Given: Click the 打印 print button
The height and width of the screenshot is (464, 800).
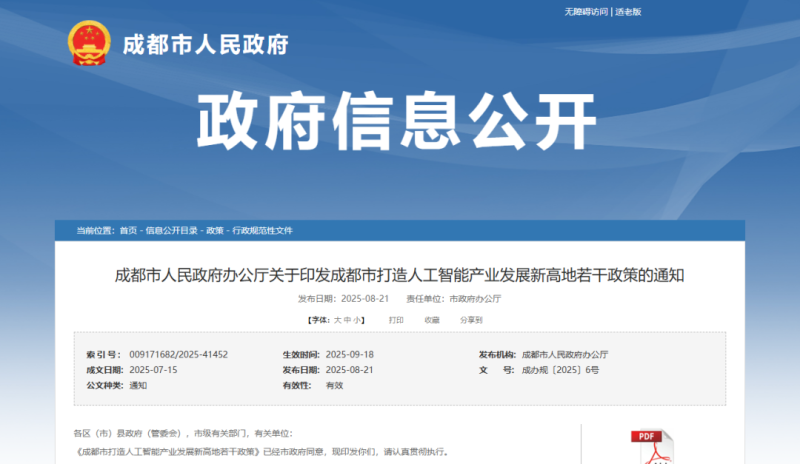Looking at the screenshot, I should [396, 320].
